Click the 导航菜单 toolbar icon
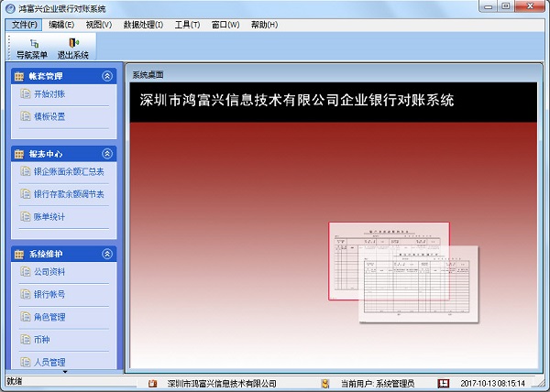 (34, 43)
